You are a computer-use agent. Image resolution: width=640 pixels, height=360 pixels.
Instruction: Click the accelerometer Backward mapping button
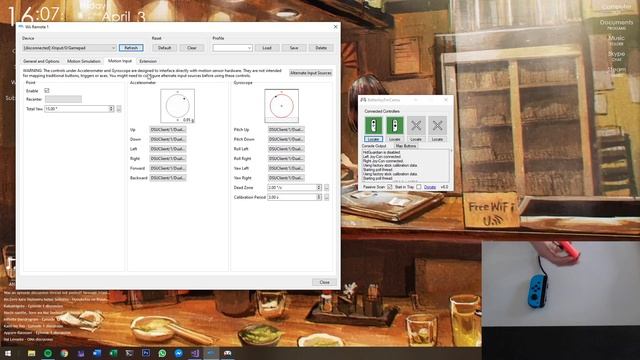click(168, 178)
